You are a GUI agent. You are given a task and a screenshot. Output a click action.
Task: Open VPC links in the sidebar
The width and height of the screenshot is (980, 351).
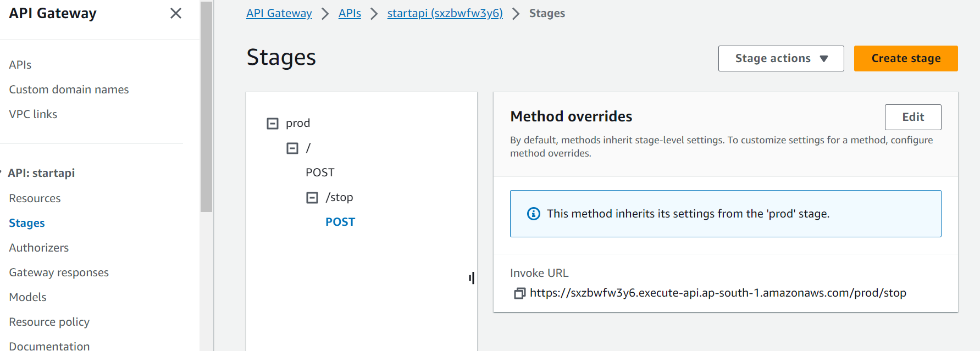point(33,114)
